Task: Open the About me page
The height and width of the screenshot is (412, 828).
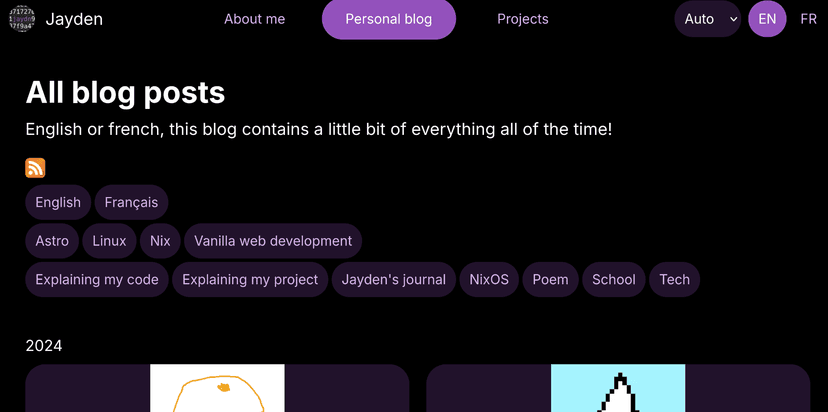Action: [254, 19]
